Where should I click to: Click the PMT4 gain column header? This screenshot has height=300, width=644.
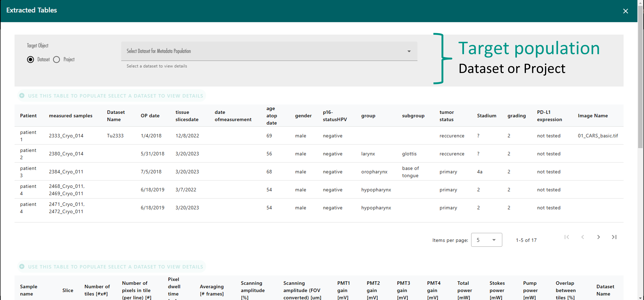click(x=433, y=290)
